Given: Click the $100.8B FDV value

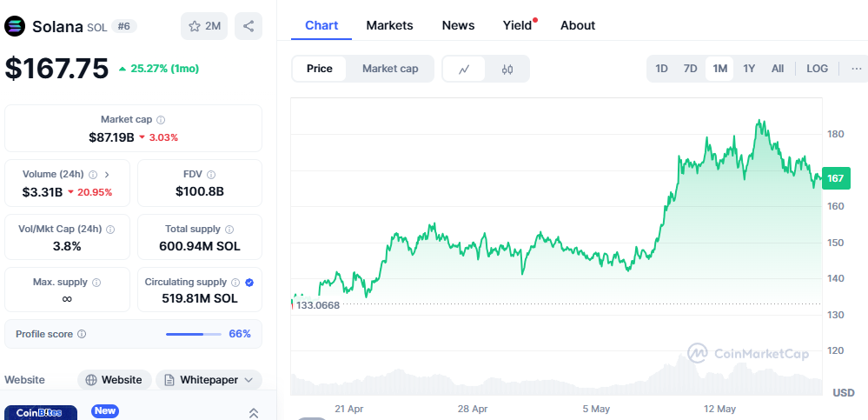Looking at the screenshot, I should tap(200, 191).
